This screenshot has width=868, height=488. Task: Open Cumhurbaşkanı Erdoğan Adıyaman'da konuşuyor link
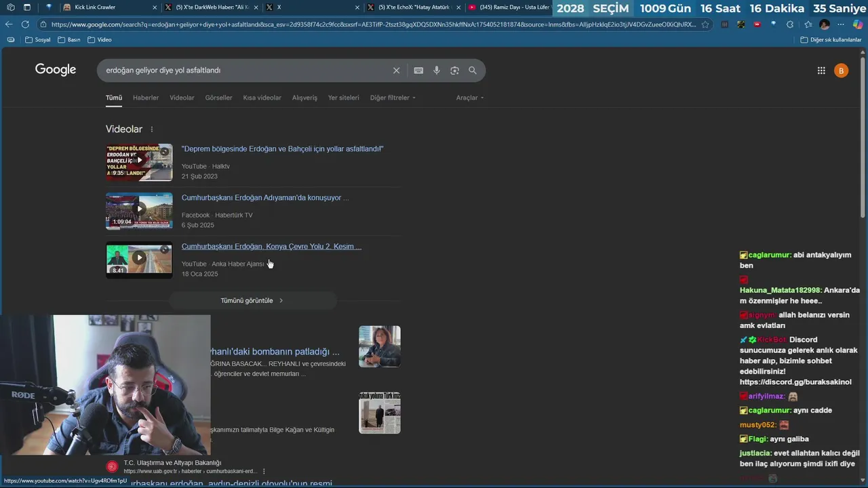pyautogui.click(x=265, y=198)
